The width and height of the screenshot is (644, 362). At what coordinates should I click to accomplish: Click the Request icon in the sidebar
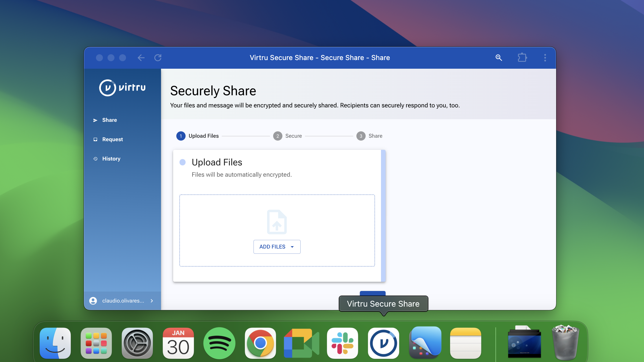(96, 139)
